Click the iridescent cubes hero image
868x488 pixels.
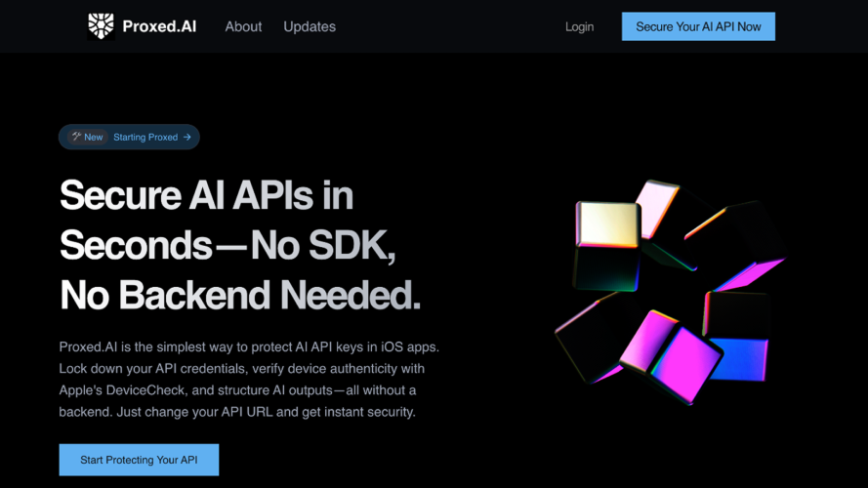tap(671, 292)
